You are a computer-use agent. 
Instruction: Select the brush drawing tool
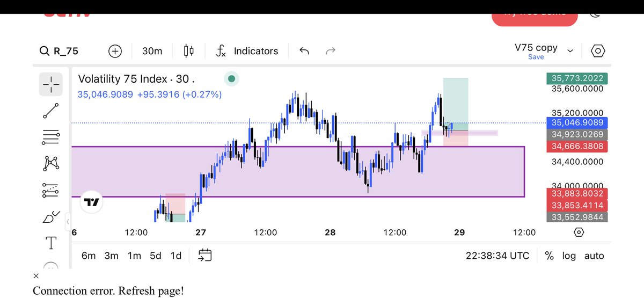pos(50,217)
